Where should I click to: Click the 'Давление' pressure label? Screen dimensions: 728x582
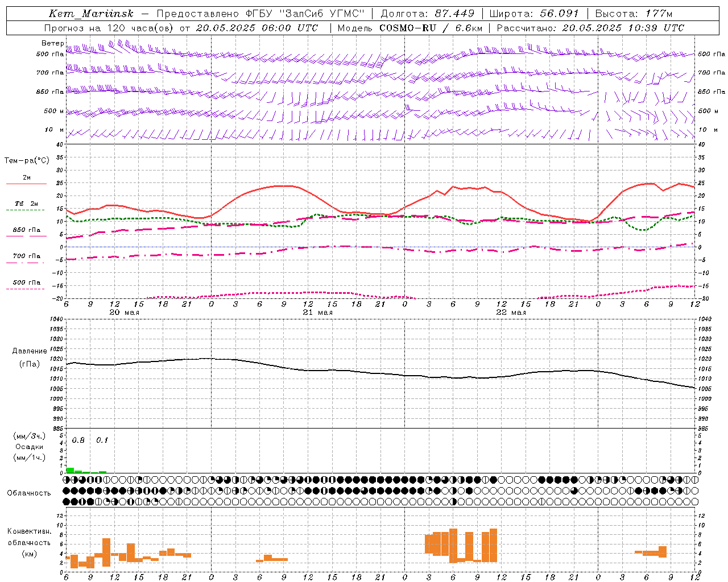click(x=29, y=351)
